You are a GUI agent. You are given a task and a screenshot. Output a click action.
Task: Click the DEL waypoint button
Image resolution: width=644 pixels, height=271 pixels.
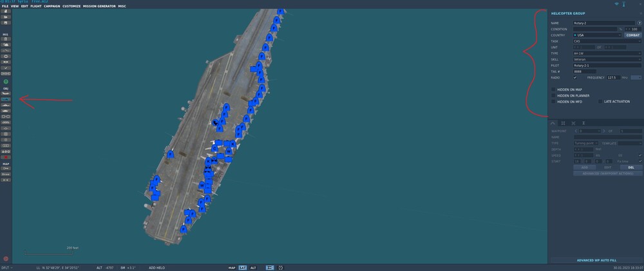pos(631,167)
